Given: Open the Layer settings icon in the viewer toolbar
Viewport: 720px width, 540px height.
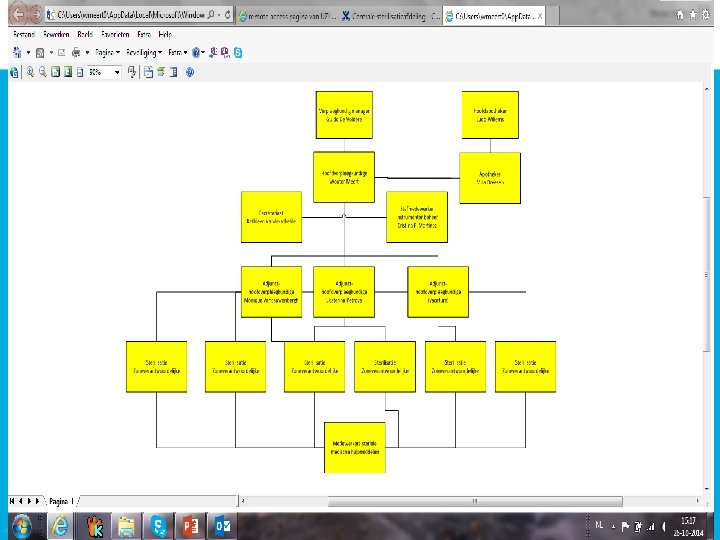Looking at the screenshot, I should (x=148, y=72).
